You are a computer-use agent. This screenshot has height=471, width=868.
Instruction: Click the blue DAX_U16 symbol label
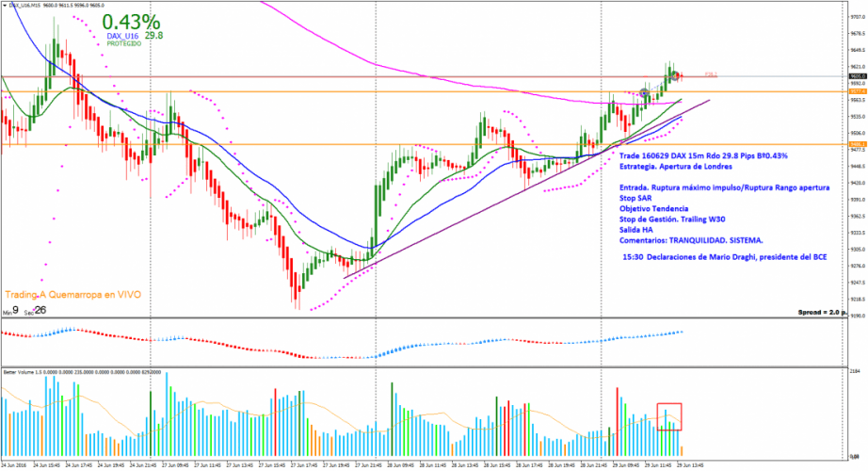pyautogui.click(x=123, y=36)
